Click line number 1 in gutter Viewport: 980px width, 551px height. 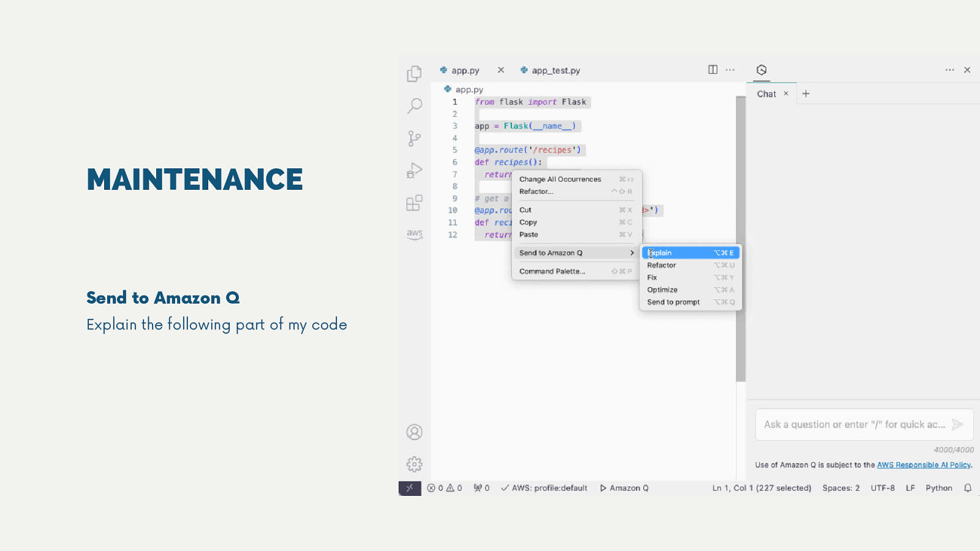pyautogui.click(x=454, y=102)
